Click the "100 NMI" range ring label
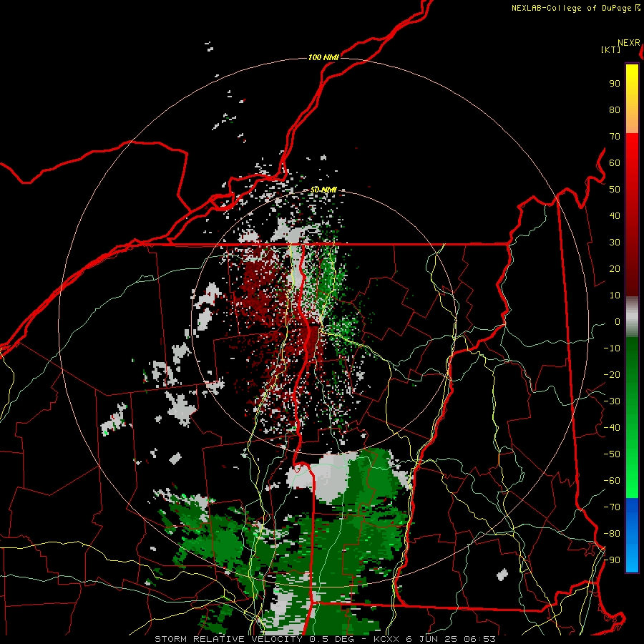Screen dimensions: 644x644 (323, 57)
